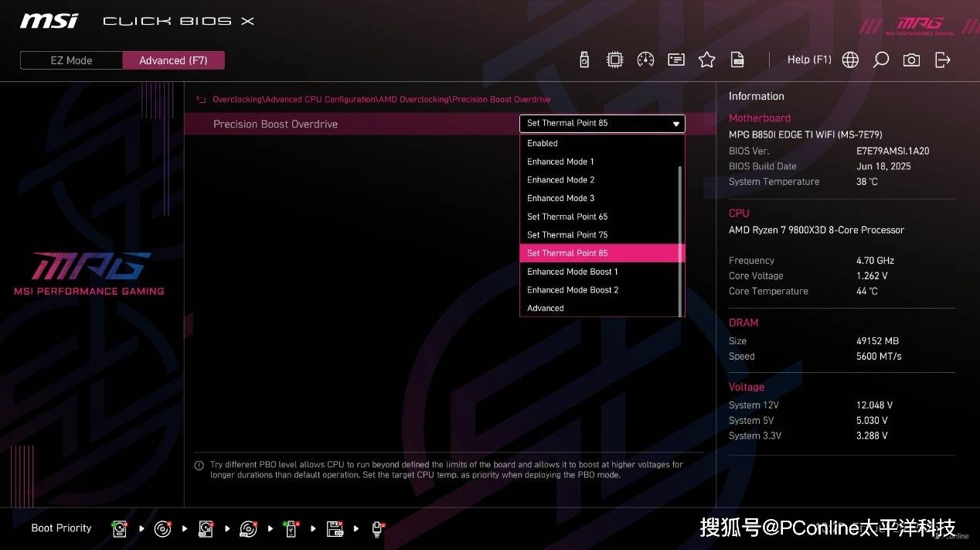Click the Information panel heading
The width and height of the screenshot is (980, 550).
pos(757,96)
